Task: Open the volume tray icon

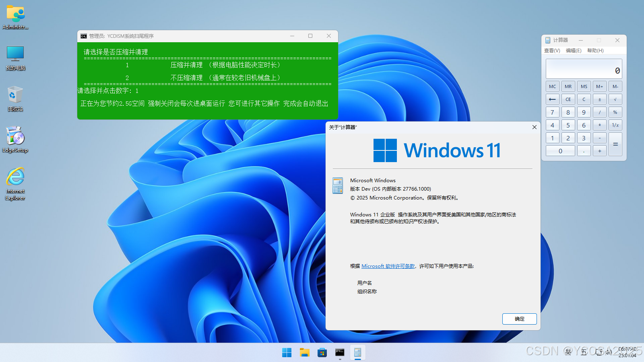Action: (x=609, y=352)
